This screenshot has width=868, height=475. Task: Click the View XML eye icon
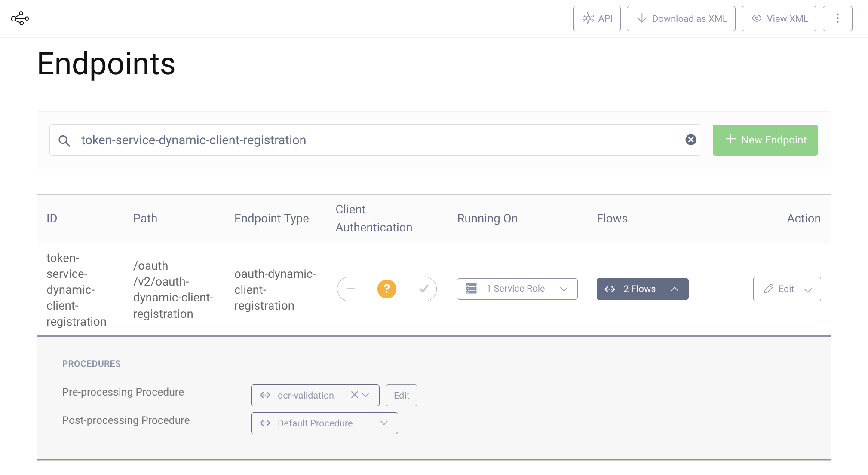757,18
